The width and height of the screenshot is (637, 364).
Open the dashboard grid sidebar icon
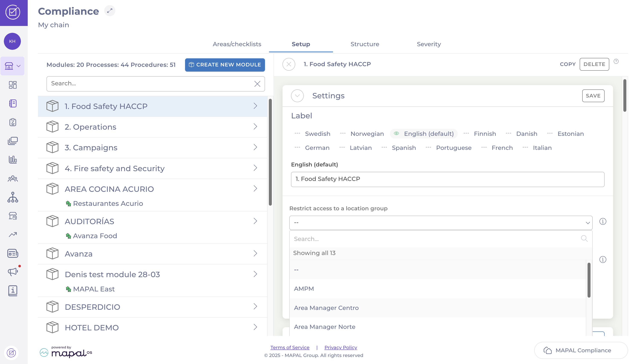pos(13,85)
